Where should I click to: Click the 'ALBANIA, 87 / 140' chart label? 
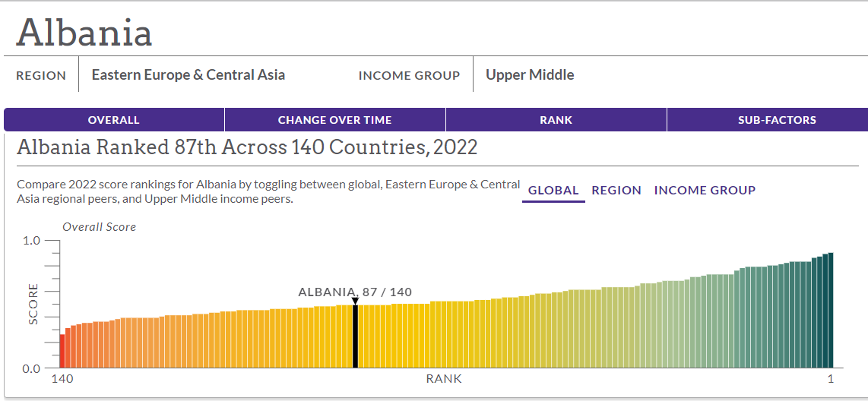click(355, 292)
